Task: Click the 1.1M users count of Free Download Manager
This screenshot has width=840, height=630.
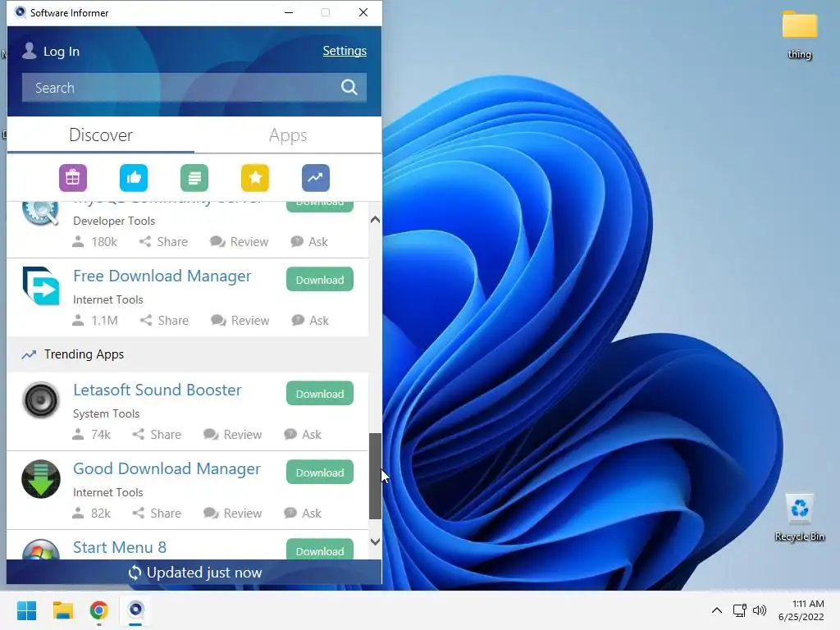Action: 95,321
